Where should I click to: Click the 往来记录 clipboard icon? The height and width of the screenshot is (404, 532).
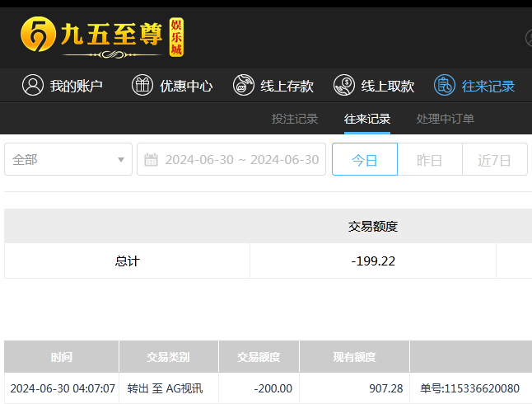click(445, 85)
